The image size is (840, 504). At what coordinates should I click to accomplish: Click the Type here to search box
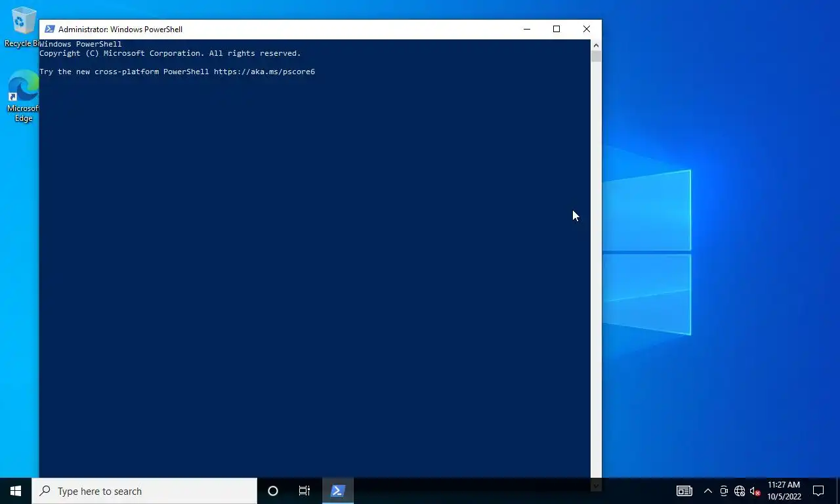coord(144,491)
